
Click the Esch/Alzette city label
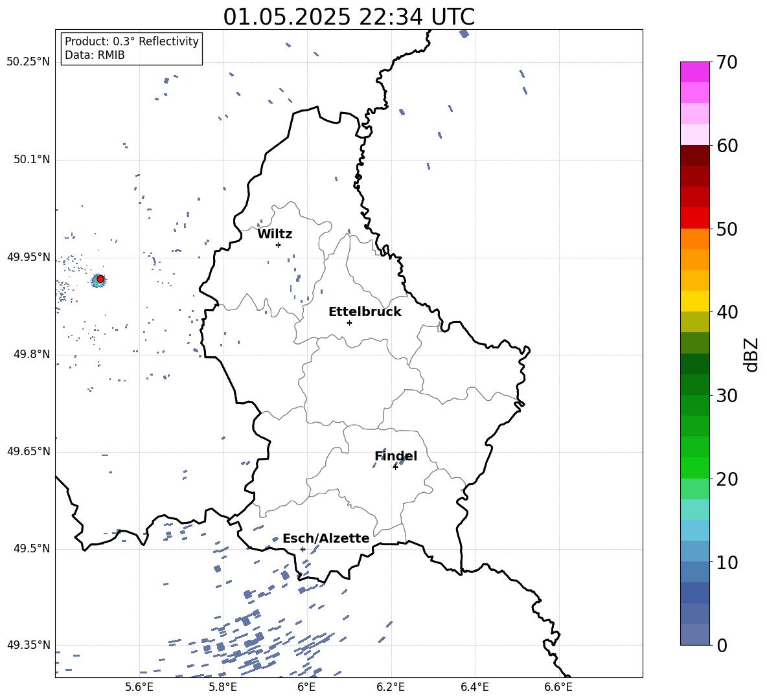click(326, 538)
